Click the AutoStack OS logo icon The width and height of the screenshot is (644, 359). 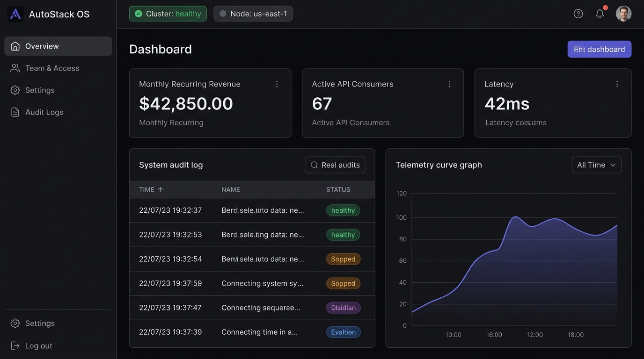click(x=15, y=14)
